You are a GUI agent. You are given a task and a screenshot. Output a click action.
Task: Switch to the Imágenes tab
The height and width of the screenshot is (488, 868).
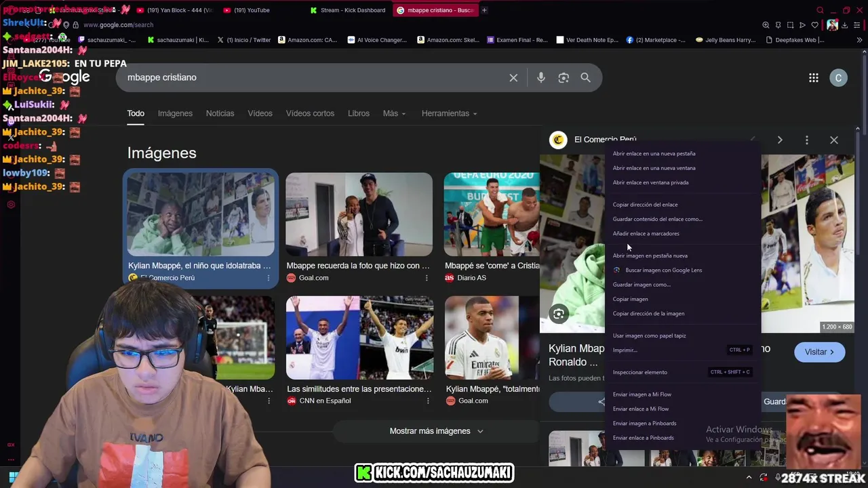pyautogui.click(x=175, y=114)
